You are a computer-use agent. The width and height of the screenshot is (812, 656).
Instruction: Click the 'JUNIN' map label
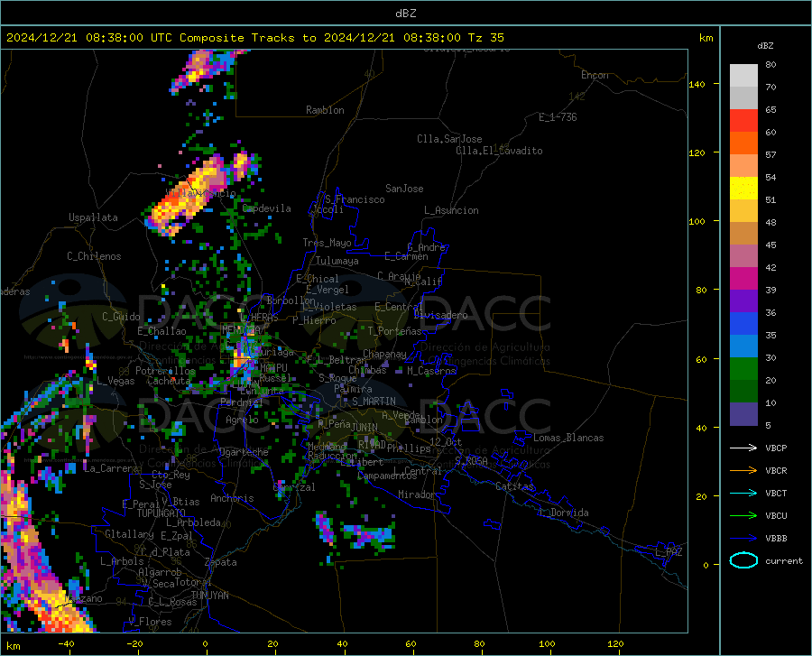point(364,427)
